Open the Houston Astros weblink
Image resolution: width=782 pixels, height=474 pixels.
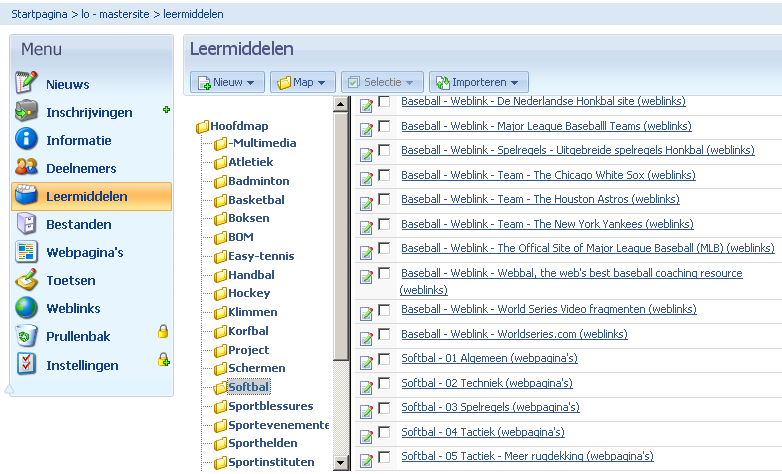[540, 199]
